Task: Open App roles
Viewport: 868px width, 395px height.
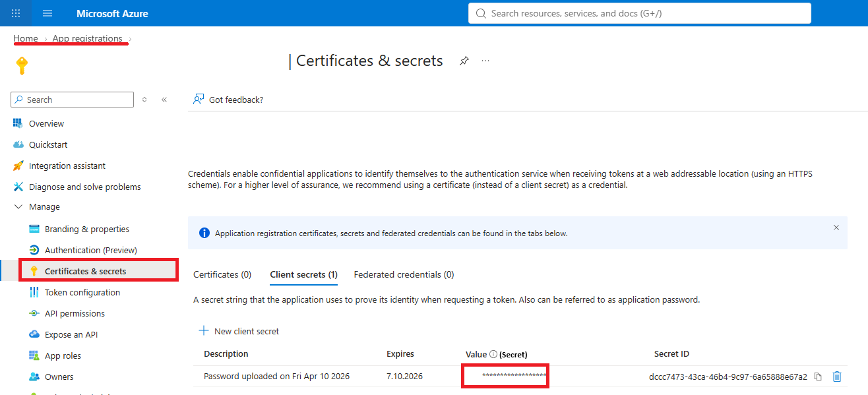Action: tap(63, 355)
